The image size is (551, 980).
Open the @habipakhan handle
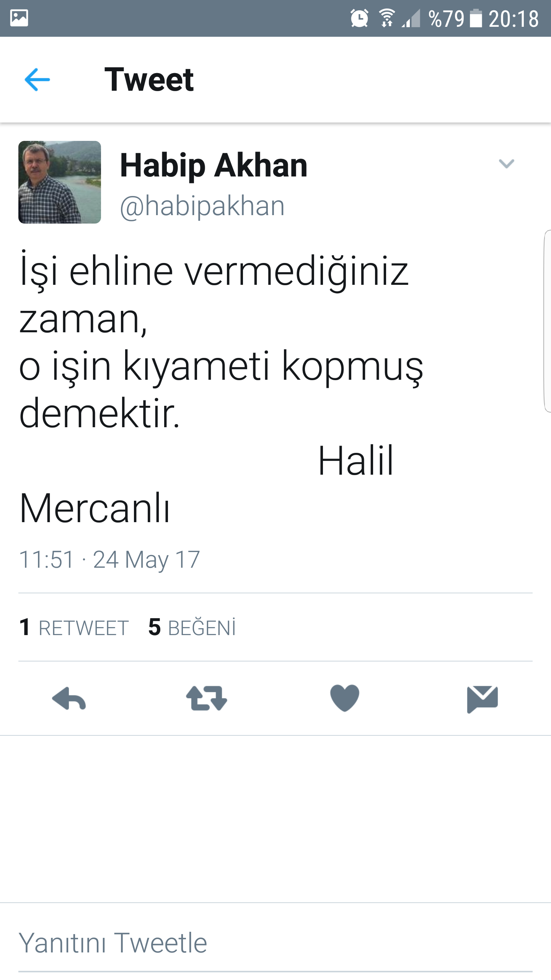pos(202,207)
